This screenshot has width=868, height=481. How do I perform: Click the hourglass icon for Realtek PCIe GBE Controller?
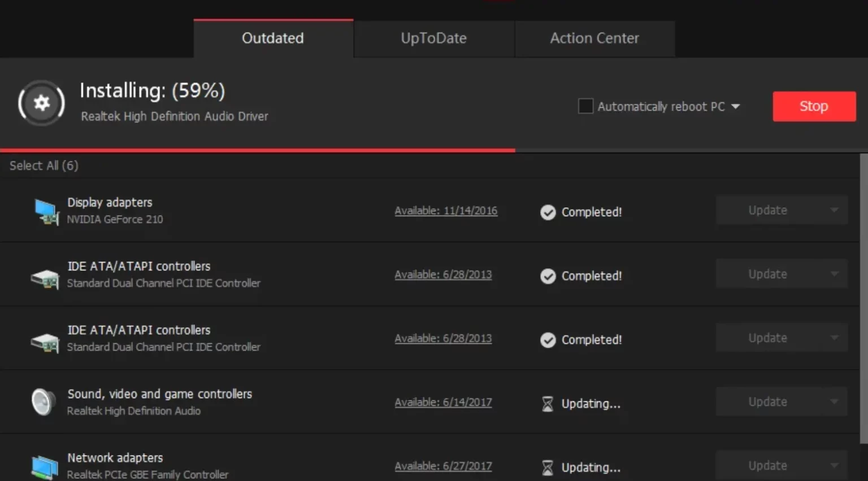click(548, 467)
